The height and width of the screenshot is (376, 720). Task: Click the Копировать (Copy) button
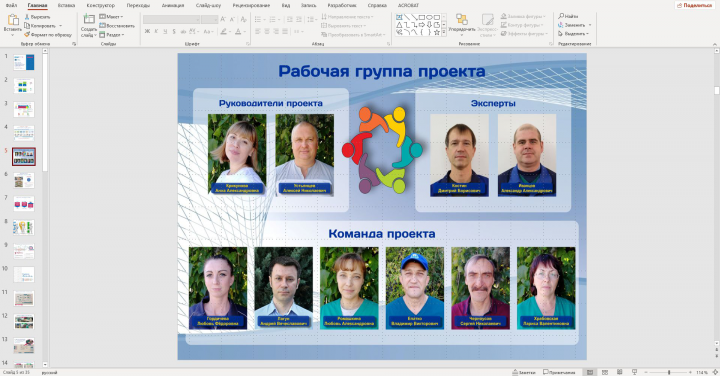40,26
